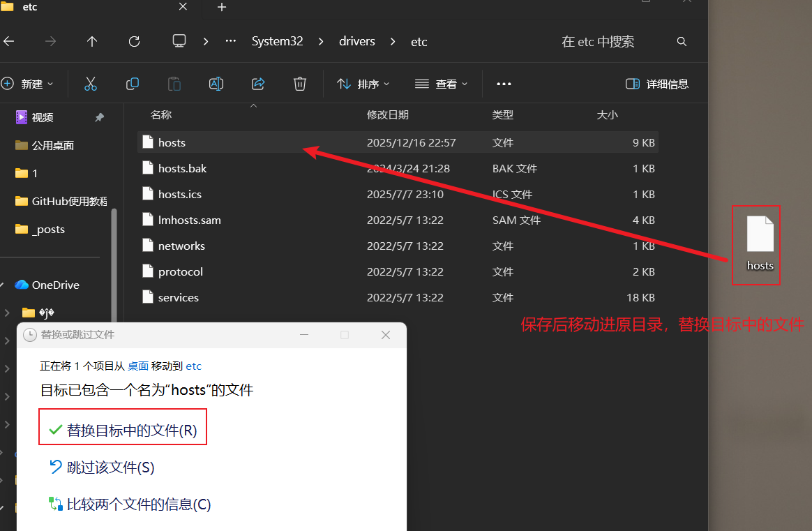Open the 新建 dropdown menu

(x=30, y=83)
